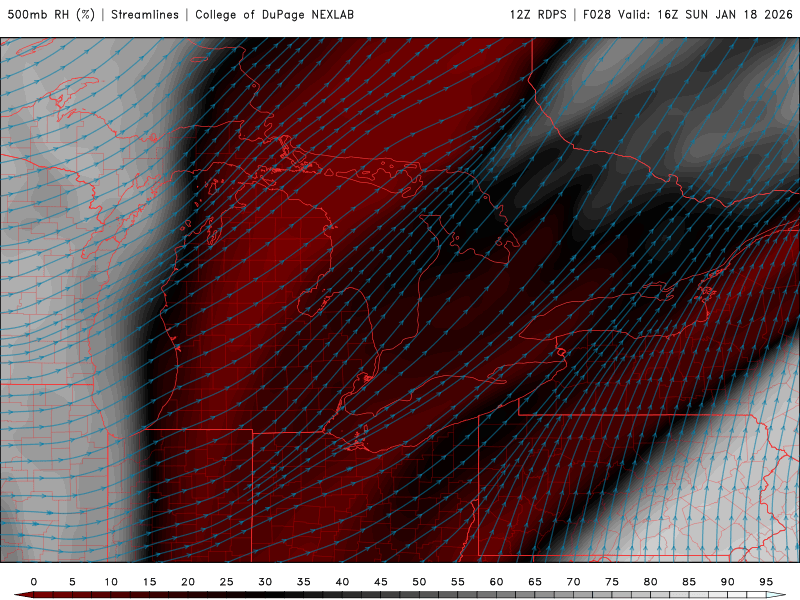This screenshot has height=600, width=800.
Task: Select the 80 label on the color scale
Action: tap(650, 582)
